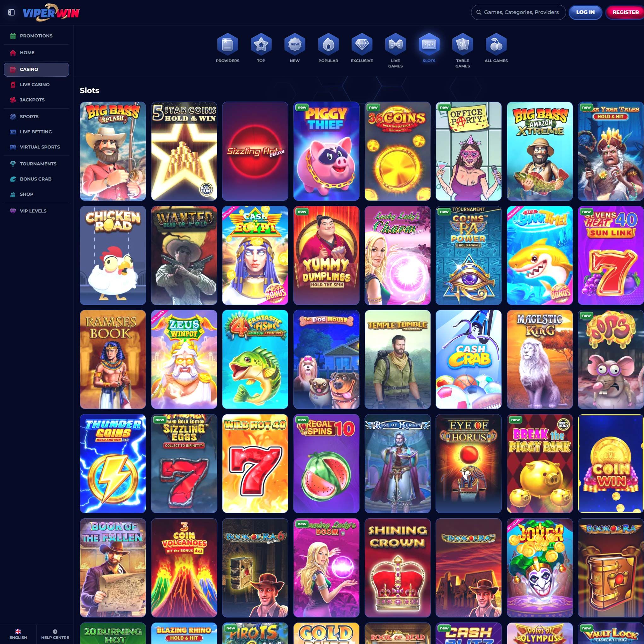The height and width of the screenshot is (644, 644).
Task: Open the Cash Crab game
Action: 468,359
